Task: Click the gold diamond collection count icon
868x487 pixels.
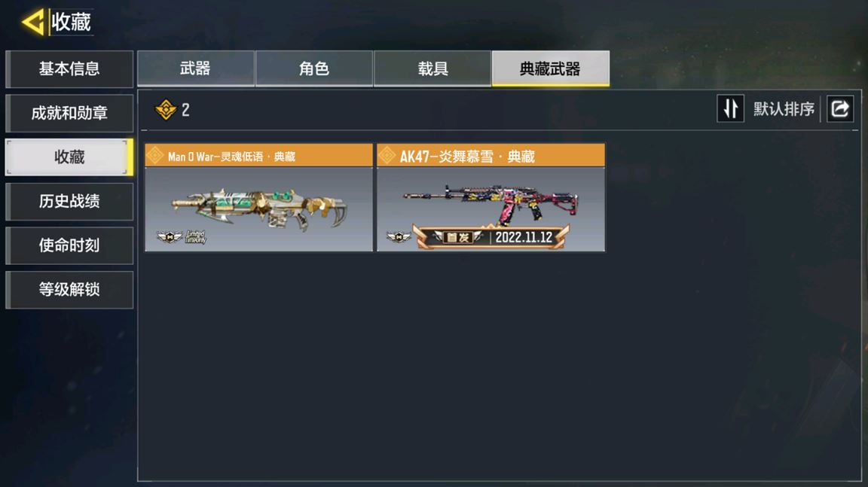Action: click(166, 109)
